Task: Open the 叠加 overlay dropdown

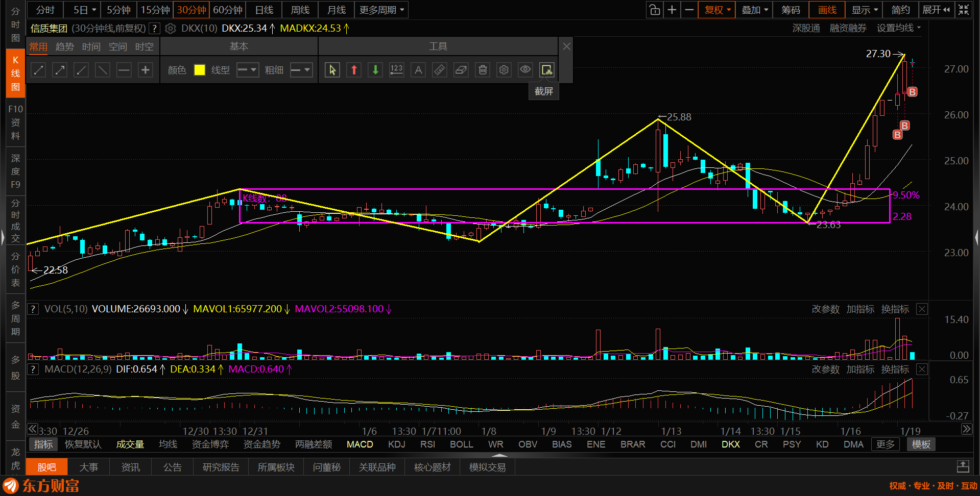Action: 755,10
